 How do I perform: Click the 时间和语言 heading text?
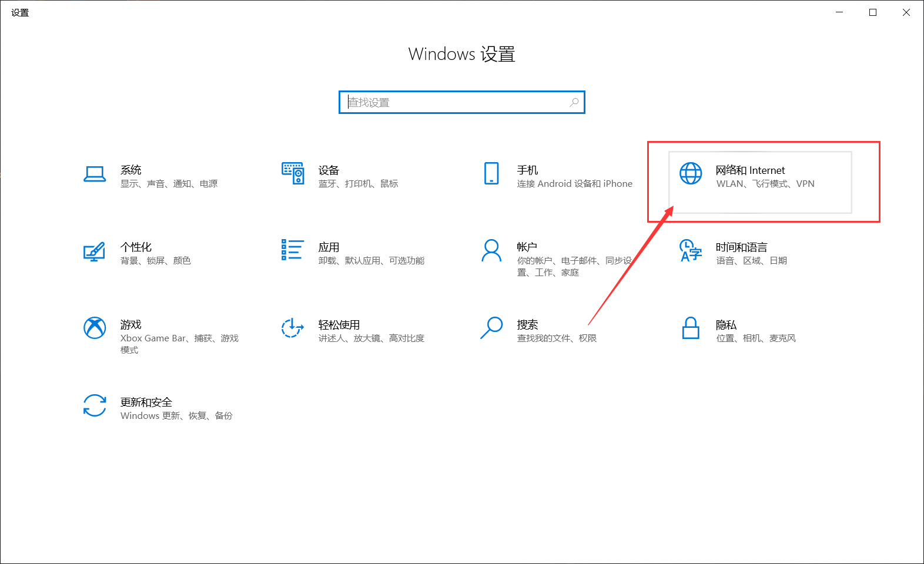[x=742, y=247]
